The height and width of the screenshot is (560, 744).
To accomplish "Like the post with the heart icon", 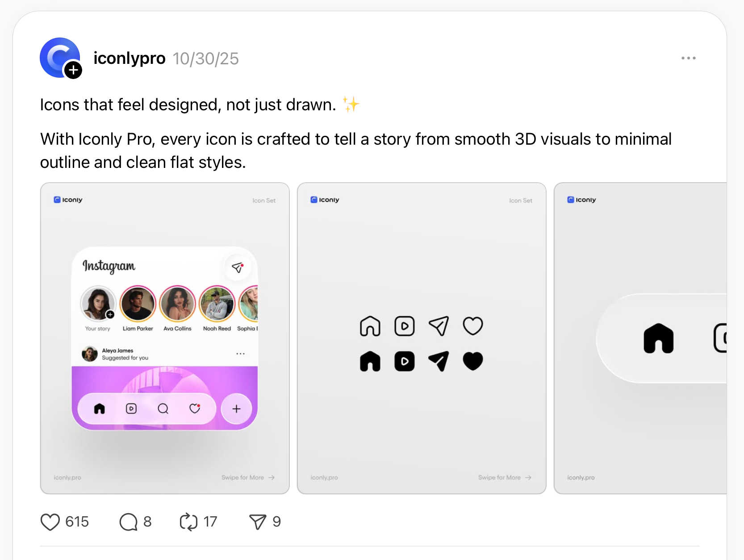I will tap(50, 522).
